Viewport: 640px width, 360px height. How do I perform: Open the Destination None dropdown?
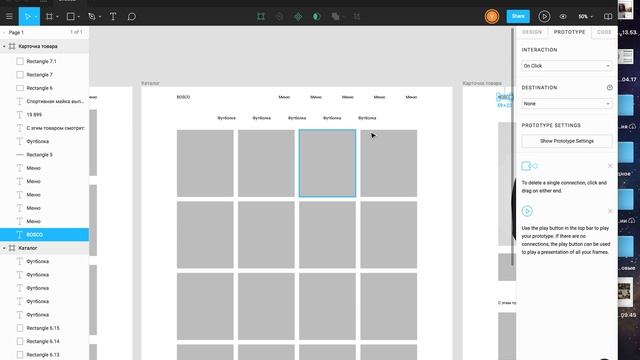click(567, 104)
